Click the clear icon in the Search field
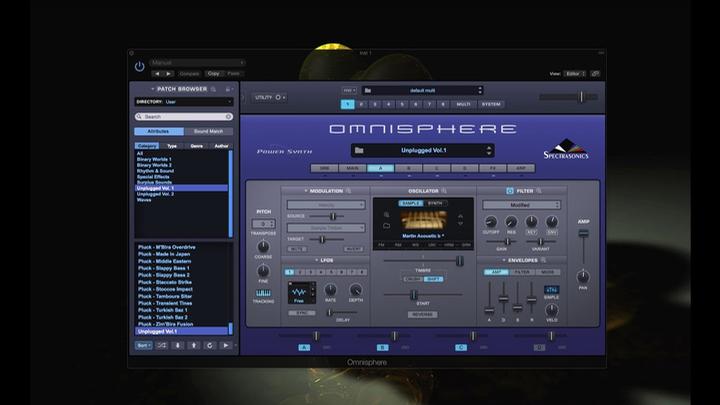Image resolution: width=720 pixels, height=405 pixels. tap(228, 117)
